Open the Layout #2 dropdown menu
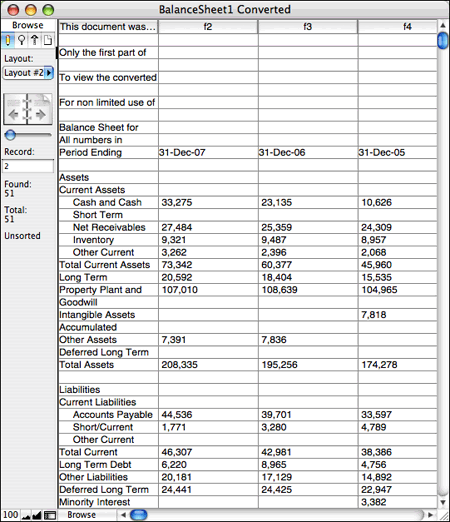 pyautogui.click(x=28, y=73)
